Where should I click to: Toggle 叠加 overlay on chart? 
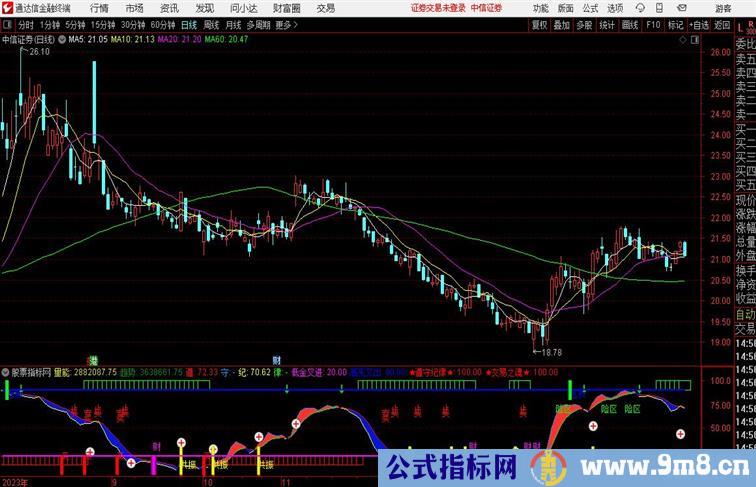click(x=562, y=24)
